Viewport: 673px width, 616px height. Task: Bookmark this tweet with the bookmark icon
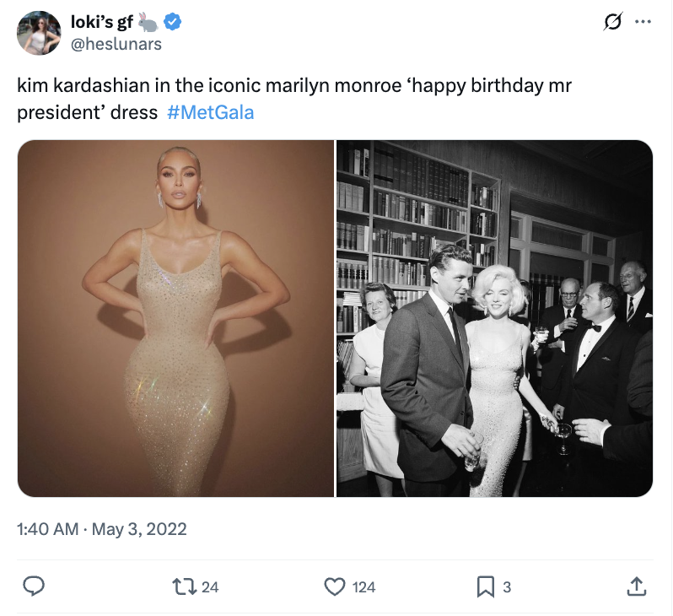coord(486,586)
